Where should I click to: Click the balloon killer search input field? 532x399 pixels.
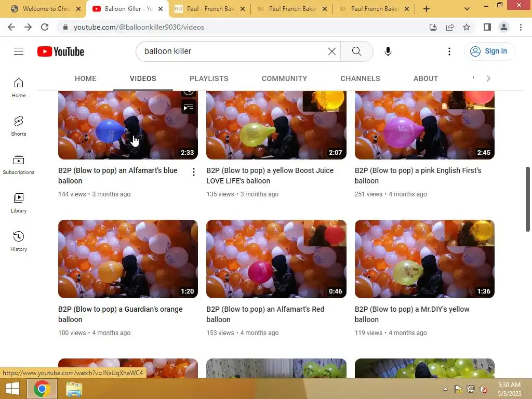click(x=234, y=51)
